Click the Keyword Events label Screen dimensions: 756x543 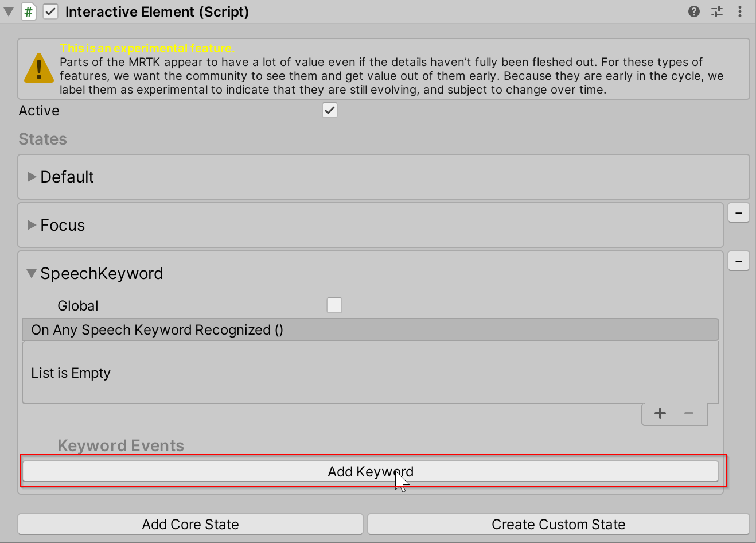tap(120, 445)
